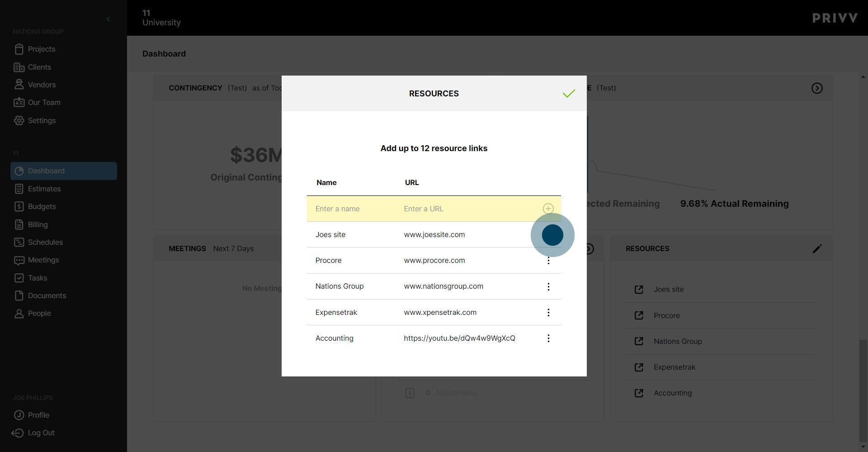The image size is (868, 452).
Task: Click the Projects clipboard icon
Action: 19,49
